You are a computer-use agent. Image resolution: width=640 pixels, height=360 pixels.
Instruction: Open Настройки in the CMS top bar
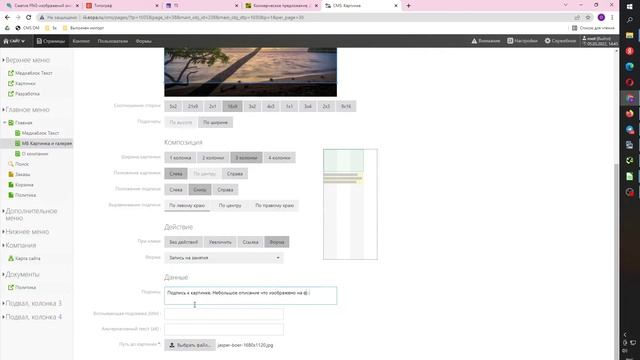click(x=522, y=41)
